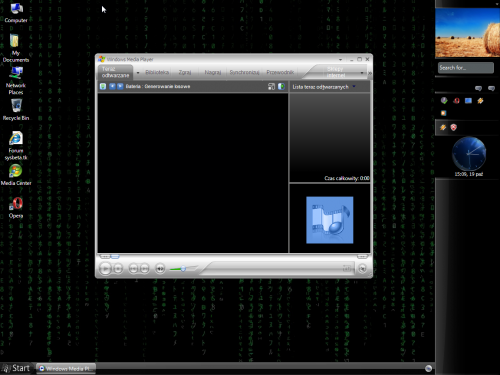The width and height of the screenshot is (500, 375).
Task: Open the Start menu
Action: point(17,368)
